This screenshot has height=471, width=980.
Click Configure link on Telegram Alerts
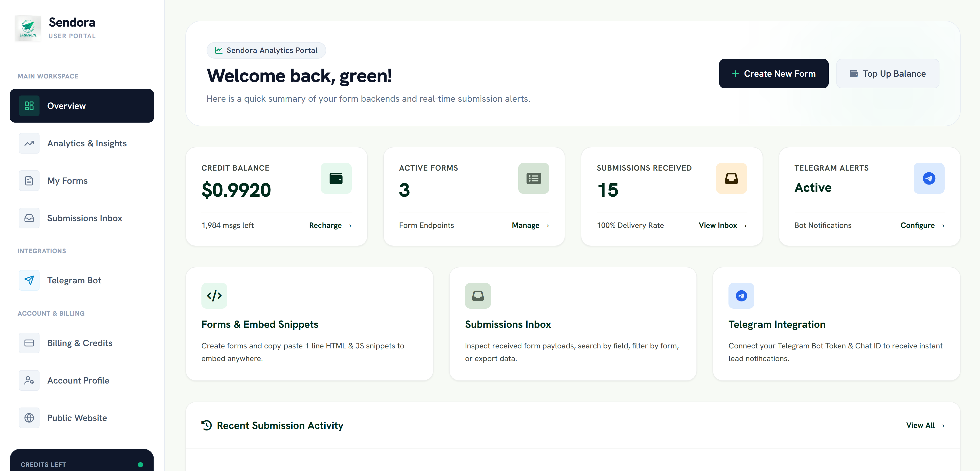[922, 225]
